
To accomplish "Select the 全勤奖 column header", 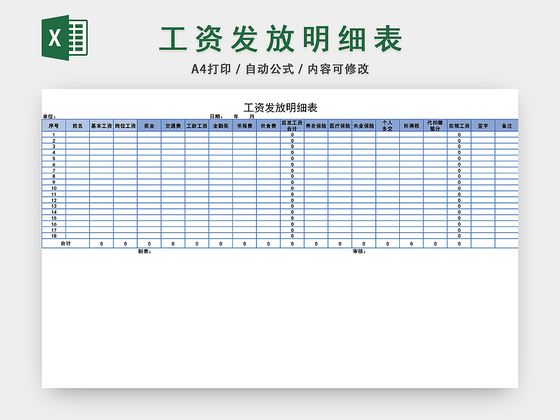I will 221,126.
